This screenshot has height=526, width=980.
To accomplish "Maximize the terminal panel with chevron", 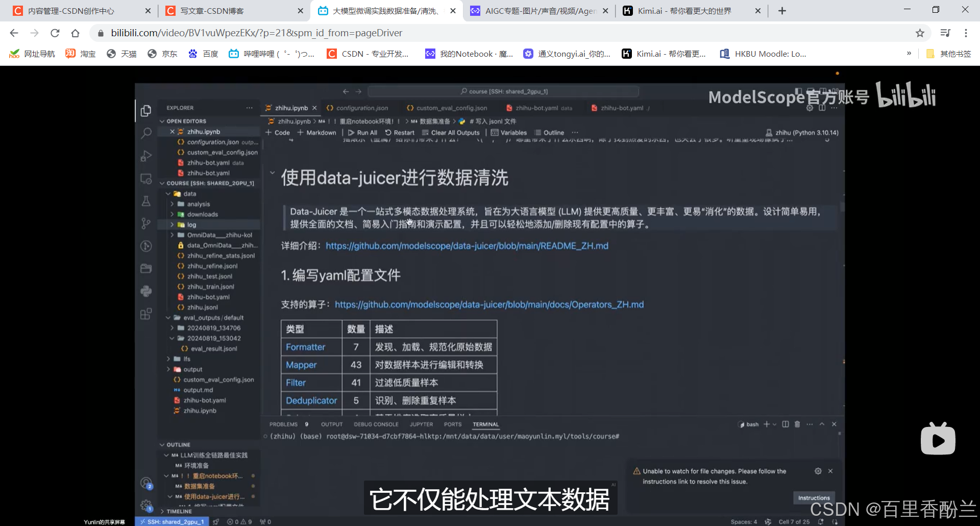I will pos(822,424).
